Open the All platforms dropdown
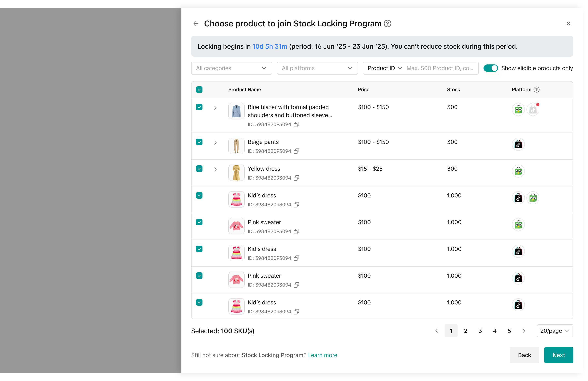Screen dimensions: 588x381 tap(317, 68)
